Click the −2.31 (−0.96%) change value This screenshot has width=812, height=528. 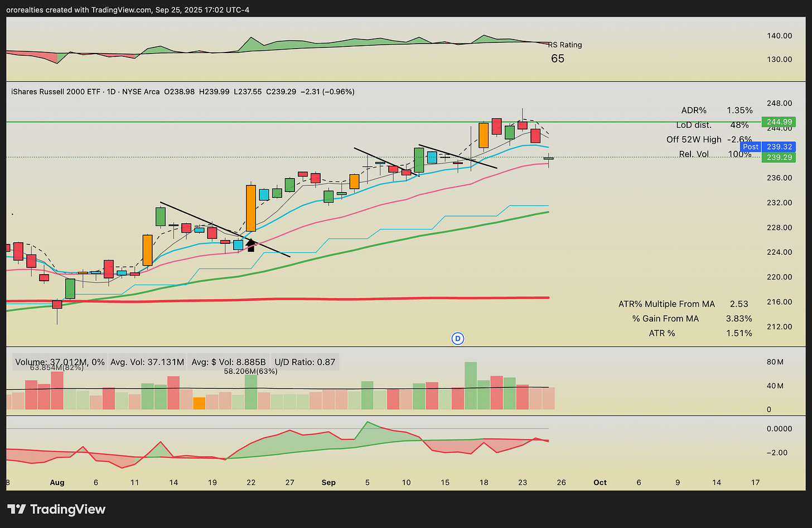pyautogui.click(x=327, y=92)
